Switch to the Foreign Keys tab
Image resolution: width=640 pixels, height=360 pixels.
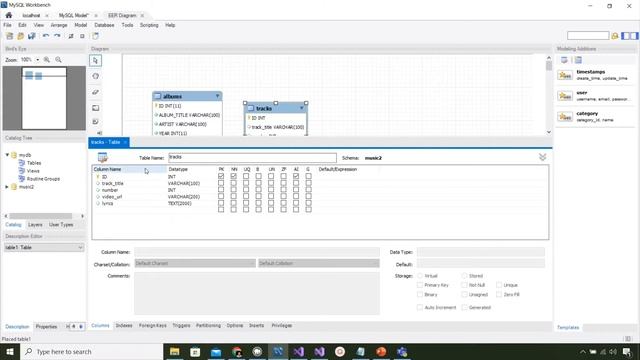click(x=153, y=326)
